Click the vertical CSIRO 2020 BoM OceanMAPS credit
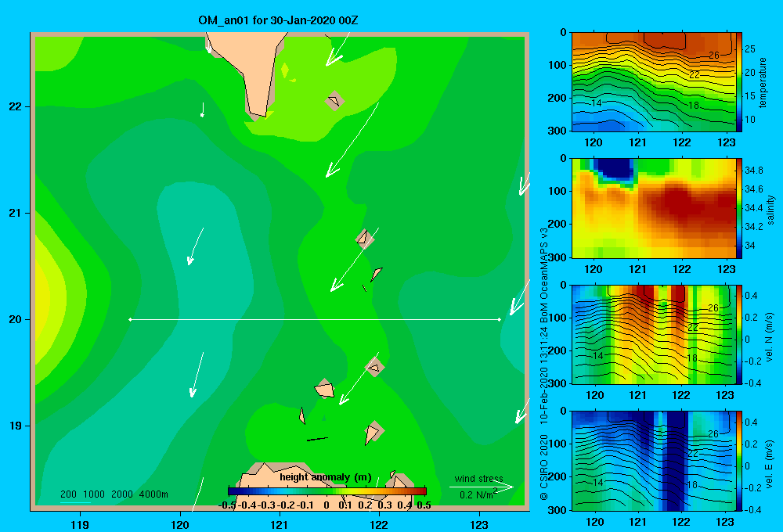The height and width of the screenshot is (532, 783). click(544, 365)
